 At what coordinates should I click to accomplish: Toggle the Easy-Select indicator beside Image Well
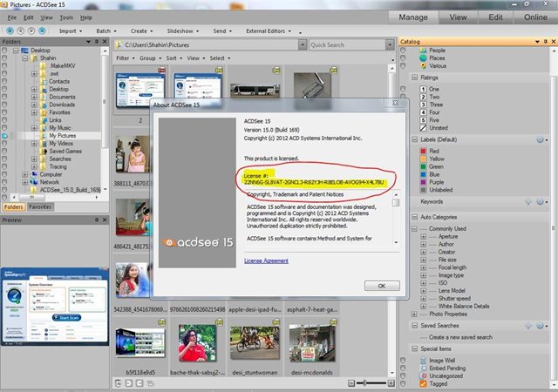click(x=403, y=361)
